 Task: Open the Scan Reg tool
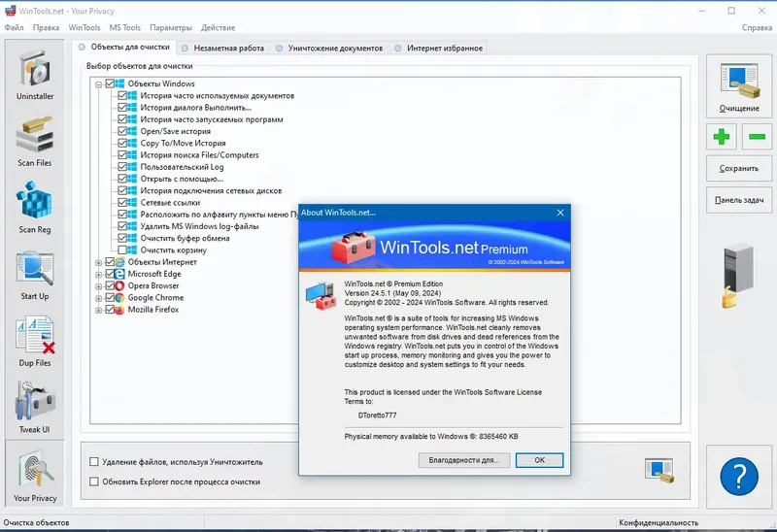click(x=35, y=208)
